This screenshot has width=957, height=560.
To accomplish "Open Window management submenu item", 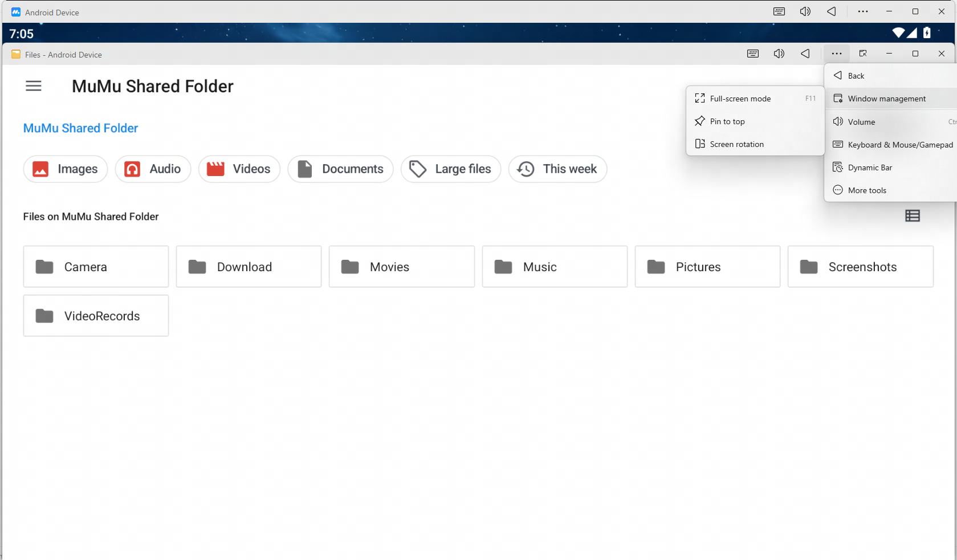I will tap(890, 99).
